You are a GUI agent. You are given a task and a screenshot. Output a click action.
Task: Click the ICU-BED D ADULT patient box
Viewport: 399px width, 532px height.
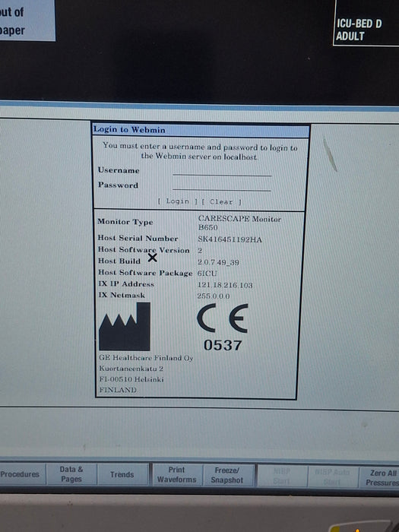tap(366, 23)
